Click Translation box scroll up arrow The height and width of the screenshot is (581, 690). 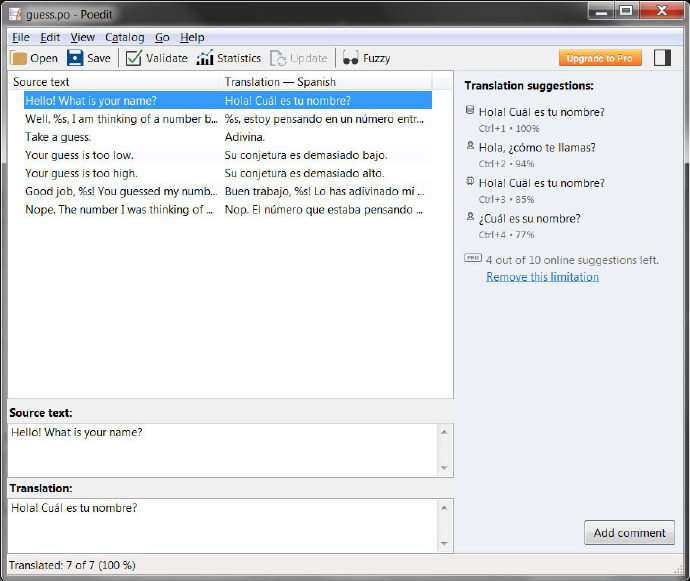click(x=444, y=507)
